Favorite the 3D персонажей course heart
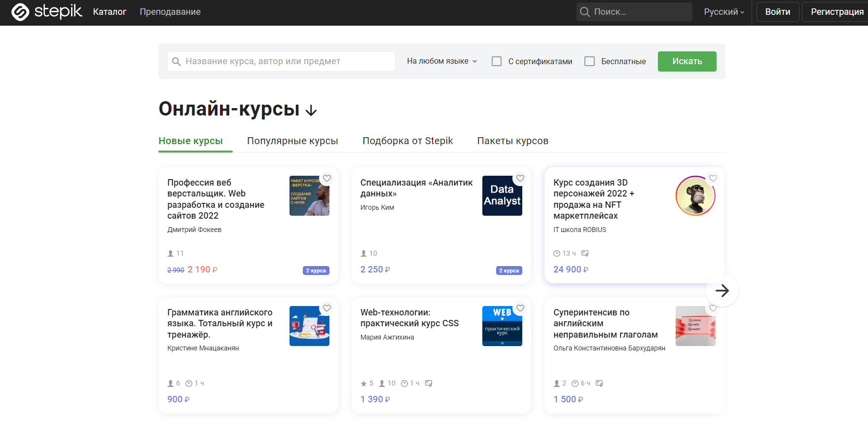This screenshot has width=868, height=425. 713,178
